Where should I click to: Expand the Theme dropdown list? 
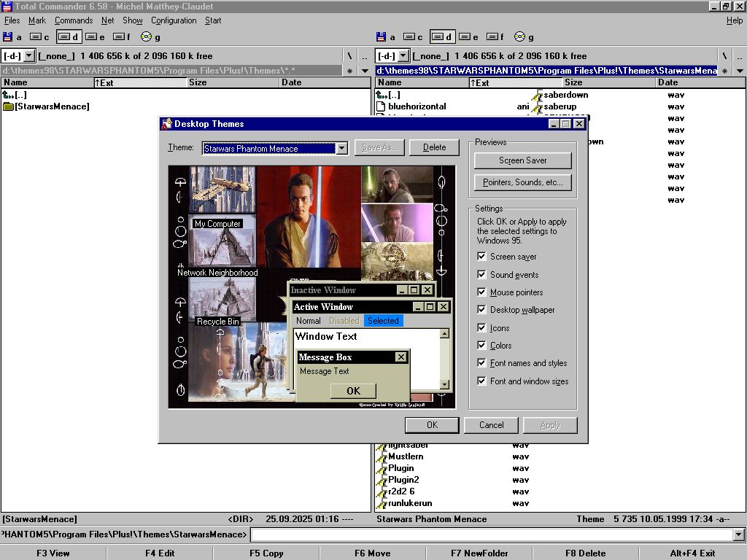[x=341, y=148]
